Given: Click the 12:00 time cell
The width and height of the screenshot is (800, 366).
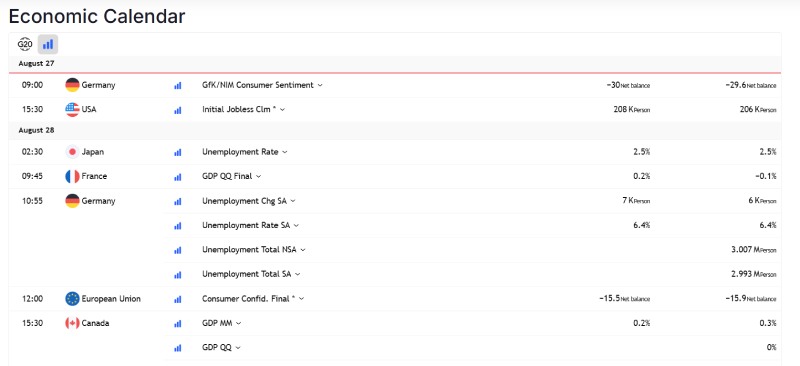Looking at the screenshot, I should (x=32, y=299).
